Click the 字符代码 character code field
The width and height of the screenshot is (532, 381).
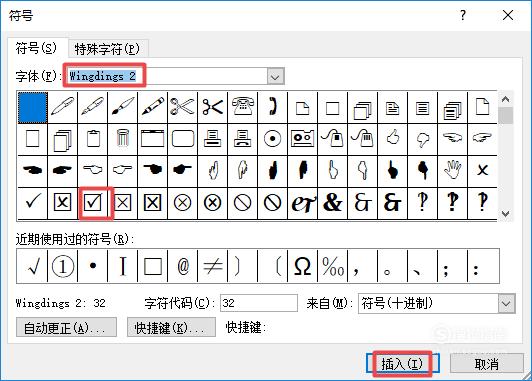tap(259, 303)
